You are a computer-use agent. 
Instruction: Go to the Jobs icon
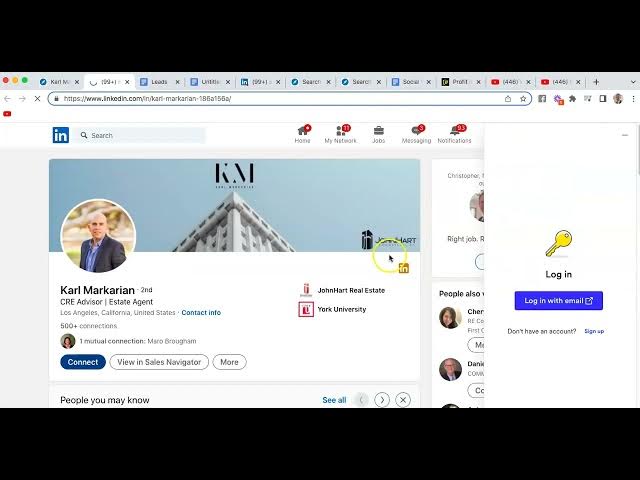pyautogui.click(x=378, y=133)
